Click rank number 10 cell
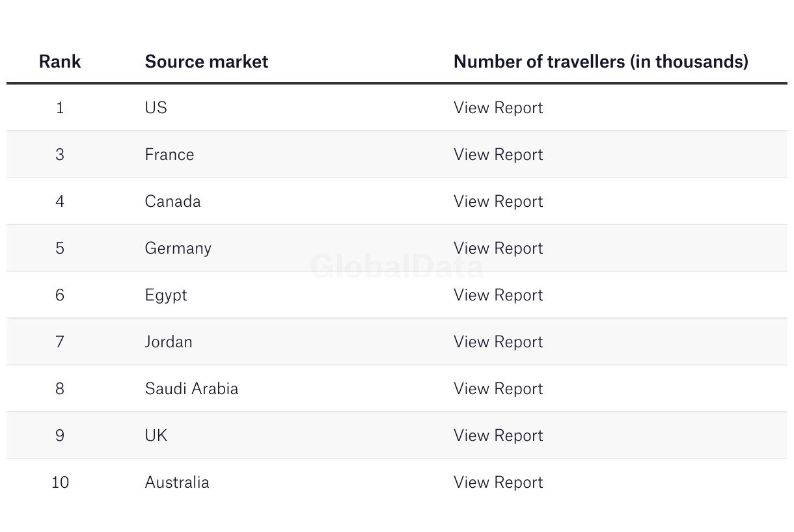 (x=60, y=483)
